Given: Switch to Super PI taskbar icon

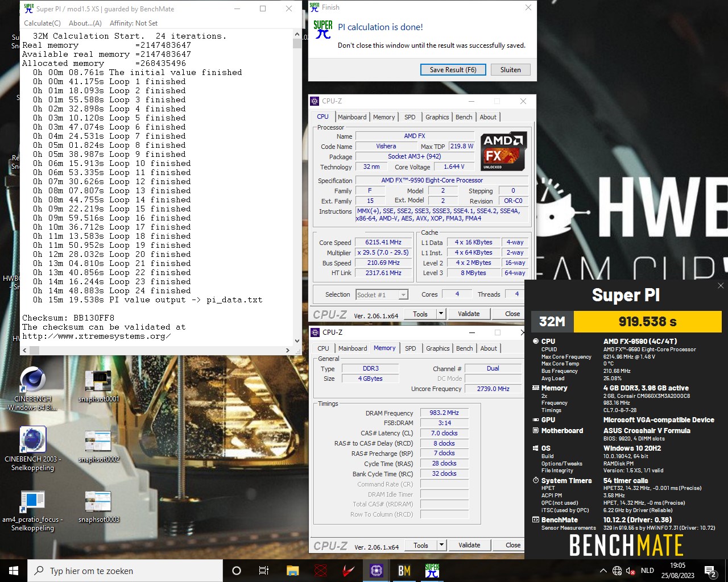Looking at the screenshot, I should [x=432, y=571].
